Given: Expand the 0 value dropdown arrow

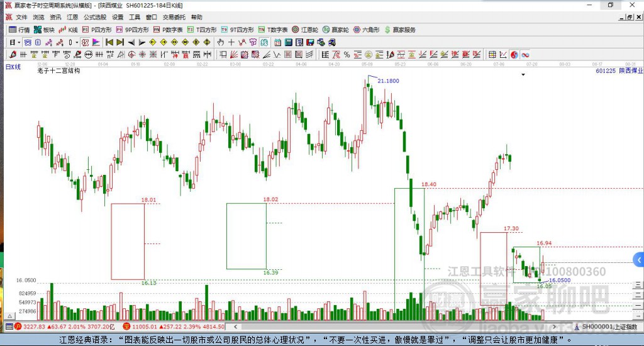Looking at the screenshot, I should pos(77,42).
